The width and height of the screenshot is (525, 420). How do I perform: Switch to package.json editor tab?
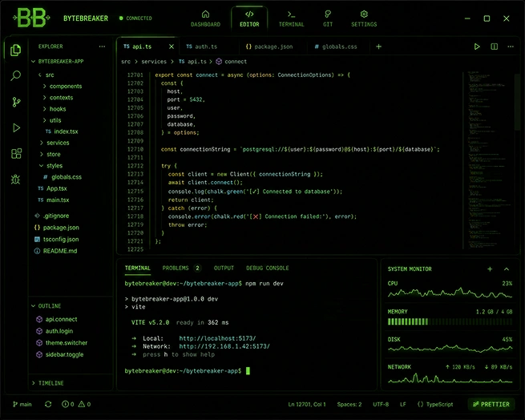(269, 46)
